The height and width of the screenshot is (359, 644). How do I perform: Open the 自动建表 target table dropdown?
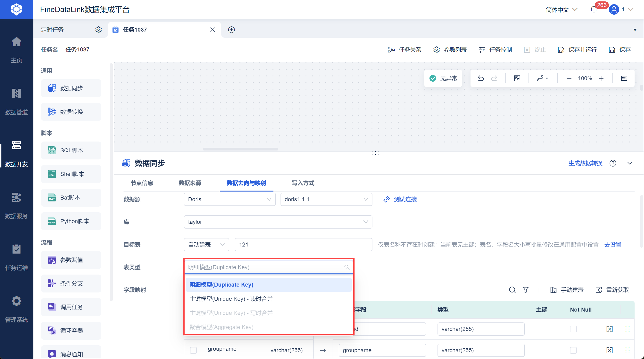(206, 244)
